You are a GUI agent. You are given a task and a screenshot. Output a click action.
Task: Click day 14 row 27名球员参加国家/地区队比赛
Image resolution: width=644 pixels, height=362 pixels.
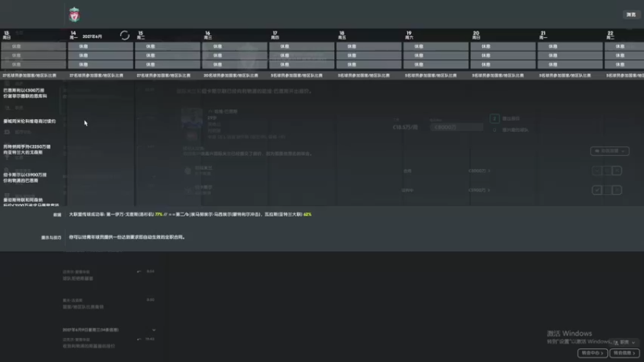97,76
